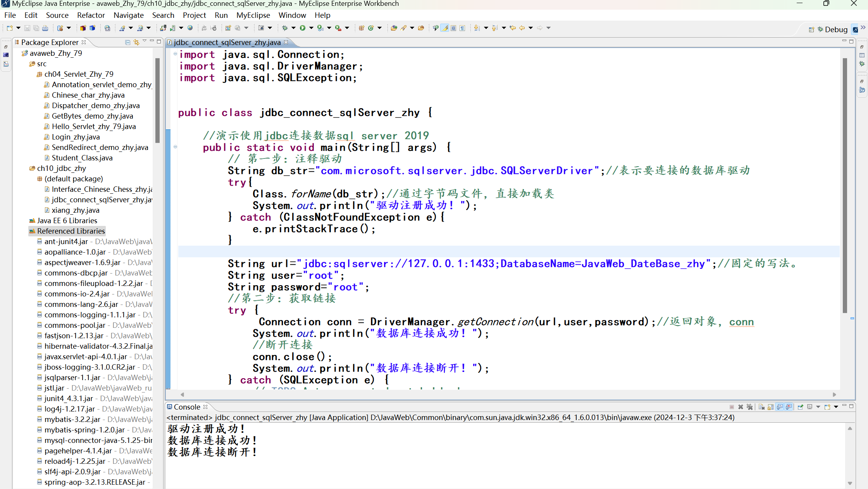Pin the Console view
Viewport: 868px width, 489px height.
(x=800, y=407)
